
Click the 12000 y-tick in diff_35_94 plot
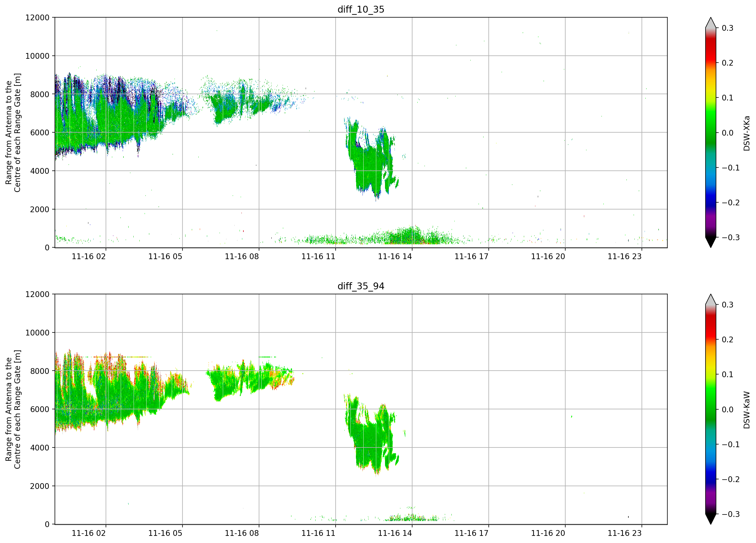click(x=37, y=295)
